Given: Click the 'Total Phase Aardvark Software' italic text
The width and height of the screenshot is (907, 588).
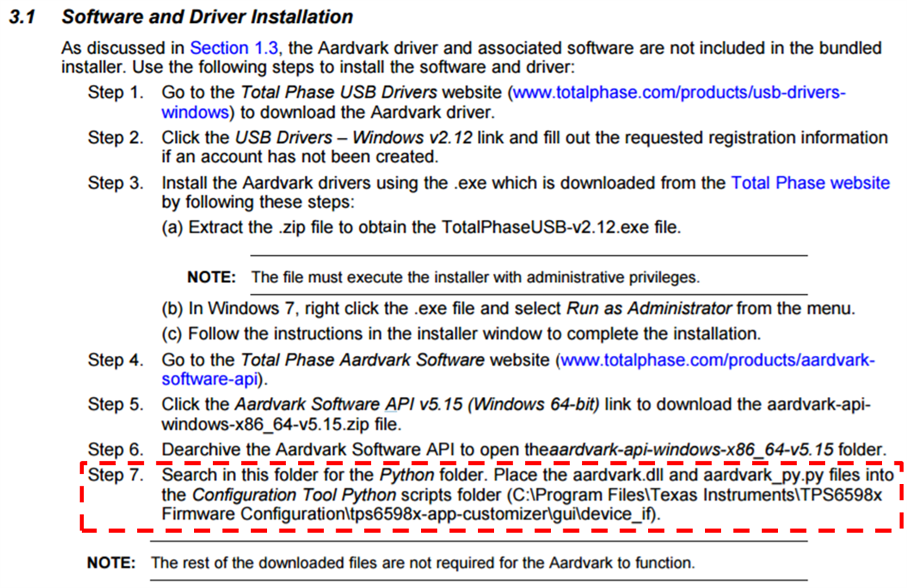Looking at the screenshot, I should tap(362, 361).
